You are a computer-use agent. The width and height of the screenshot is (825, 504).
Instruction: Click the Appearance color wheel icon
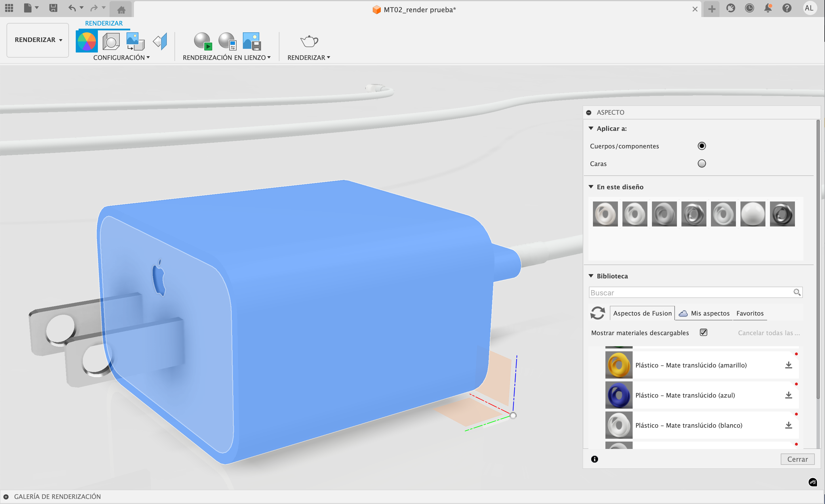tap(86, 41)
